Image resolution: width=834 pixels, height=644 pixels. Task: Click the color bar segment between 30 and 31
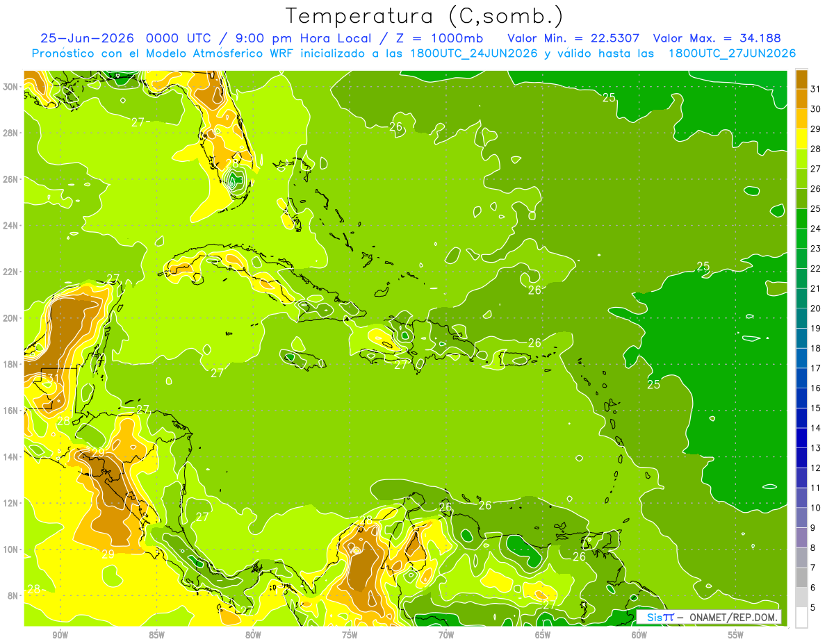click(801, 99)
